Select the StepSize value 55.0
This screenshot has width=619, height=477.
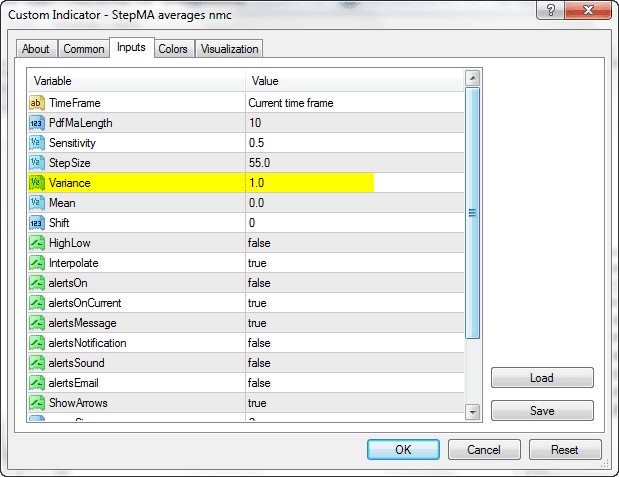click(x=259, y=163)
